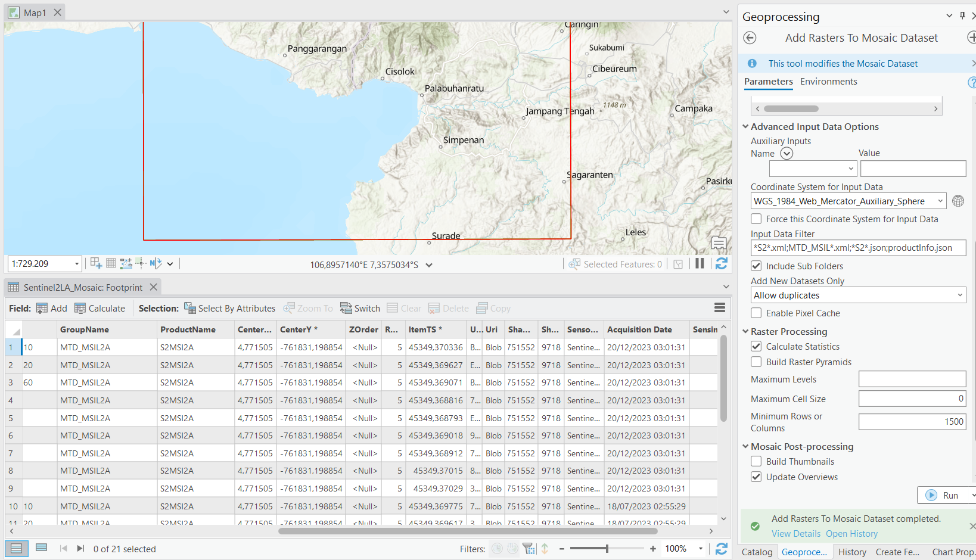Screen dimensions: 976x560
Task: Show selected records view in table
Action: [41, 548]
